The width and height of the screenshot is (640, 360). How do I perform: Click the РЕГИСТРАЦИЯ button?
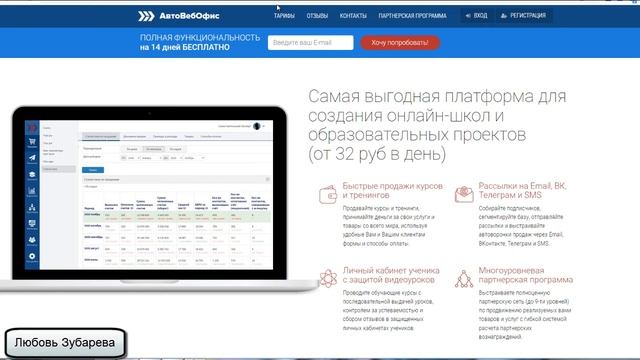point(524,16)
